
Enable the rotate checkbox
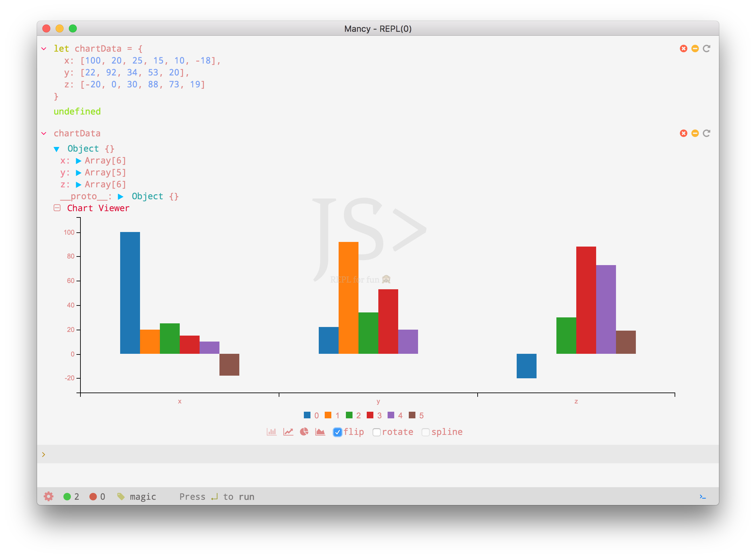pyautogui.click(x=377, y=432)
